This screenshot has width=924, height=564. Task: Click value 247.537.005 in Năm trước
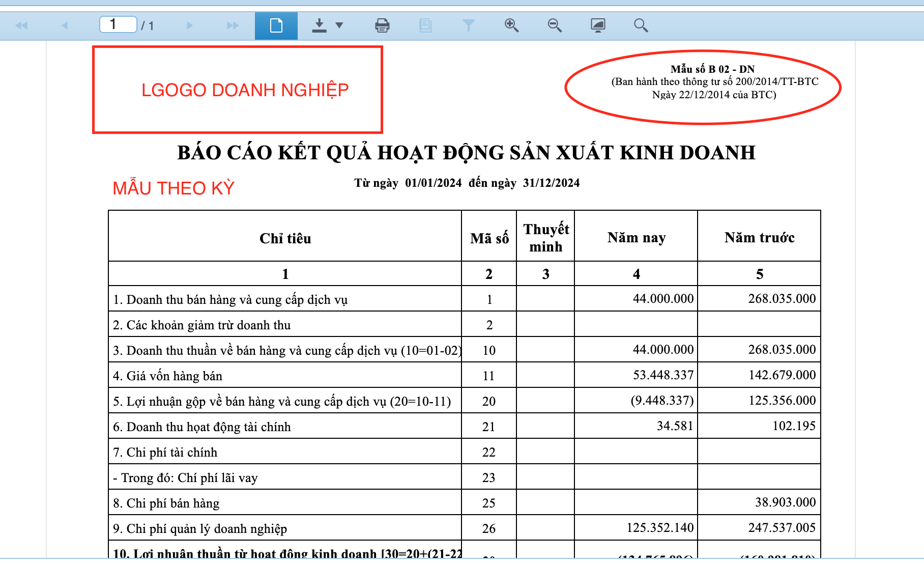[782, 528]
